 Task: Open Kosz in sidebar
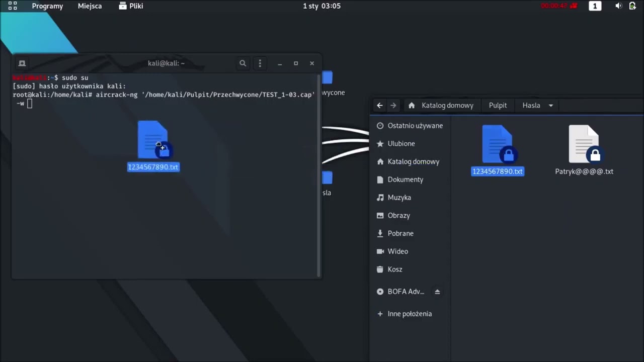(410, 269)
